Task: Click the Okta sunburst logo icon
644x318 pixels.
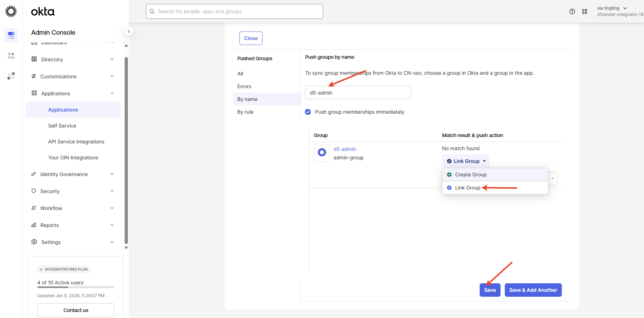Action: coord(11,11)
